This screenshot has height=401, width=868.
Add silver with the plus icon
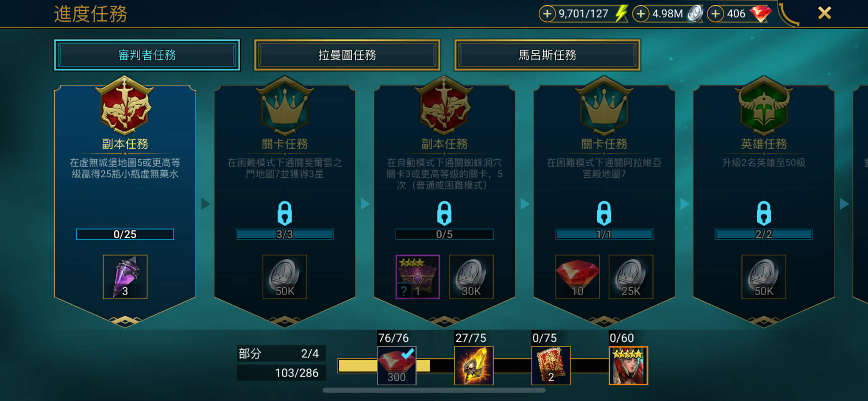(x=641, y=14)
